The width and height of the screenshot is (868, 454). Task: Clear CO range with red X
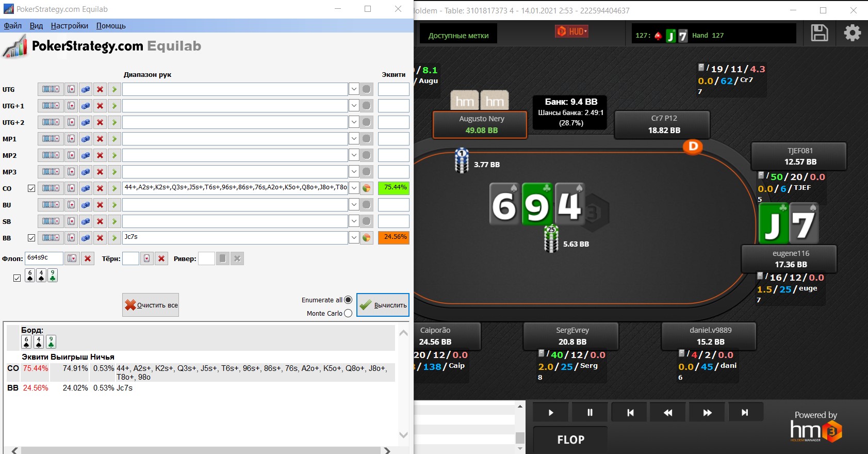(100, 188)
